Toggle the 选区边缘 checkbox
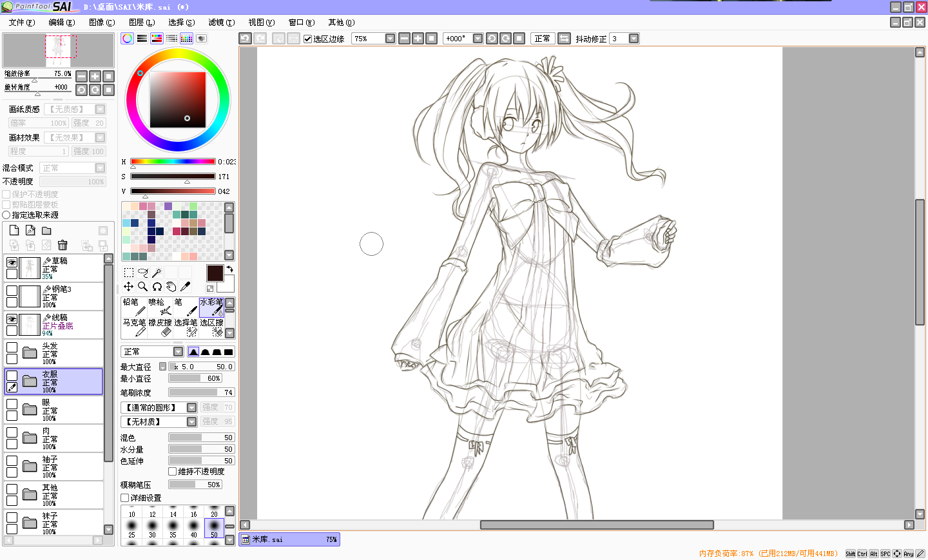 point(308,39)
